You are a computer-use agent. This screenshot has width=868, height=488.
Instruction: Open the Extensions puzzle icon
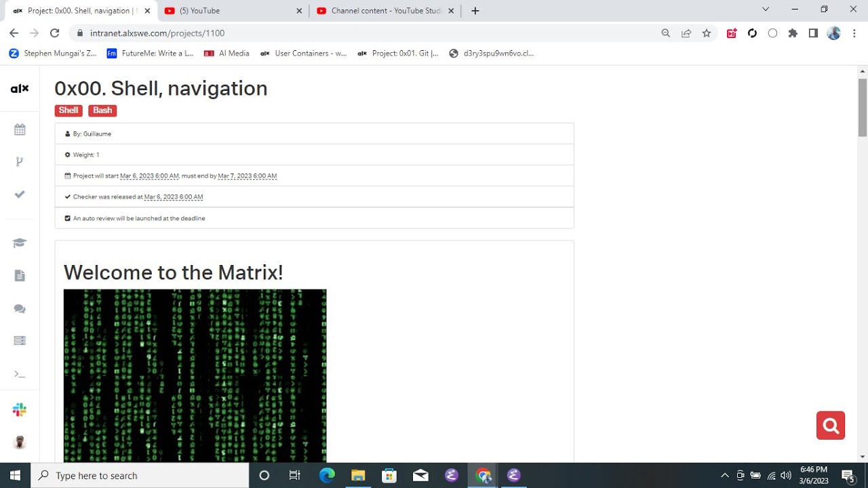click(x=793, y=33)
